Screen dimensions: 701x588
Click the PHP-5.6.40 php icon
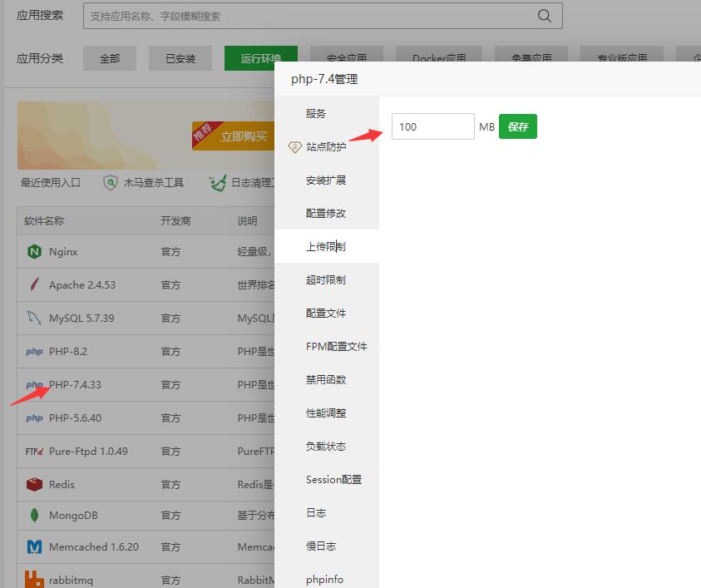34,418
